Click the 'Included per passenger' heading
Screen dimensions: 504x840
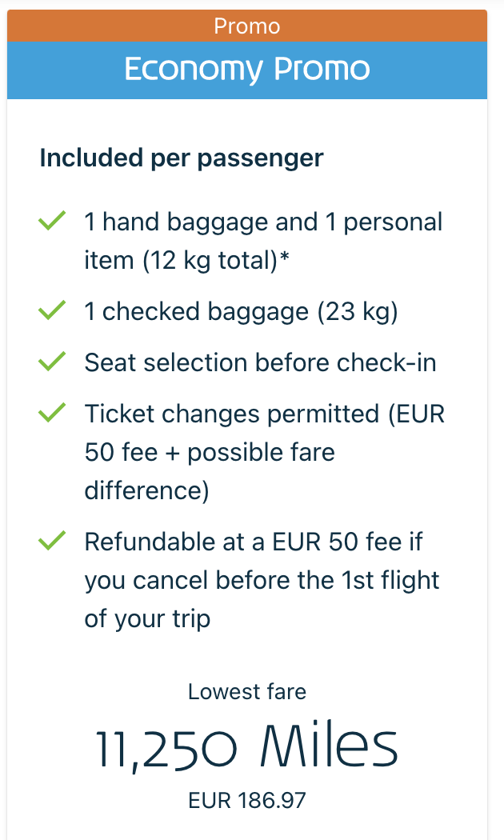click(182, 158)
